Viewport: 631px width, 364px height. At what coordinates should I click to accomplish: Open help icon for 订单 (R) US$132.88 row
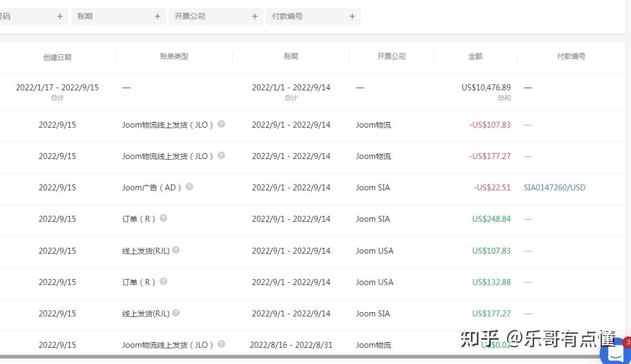pyautogui.click(x=163, y=281)
